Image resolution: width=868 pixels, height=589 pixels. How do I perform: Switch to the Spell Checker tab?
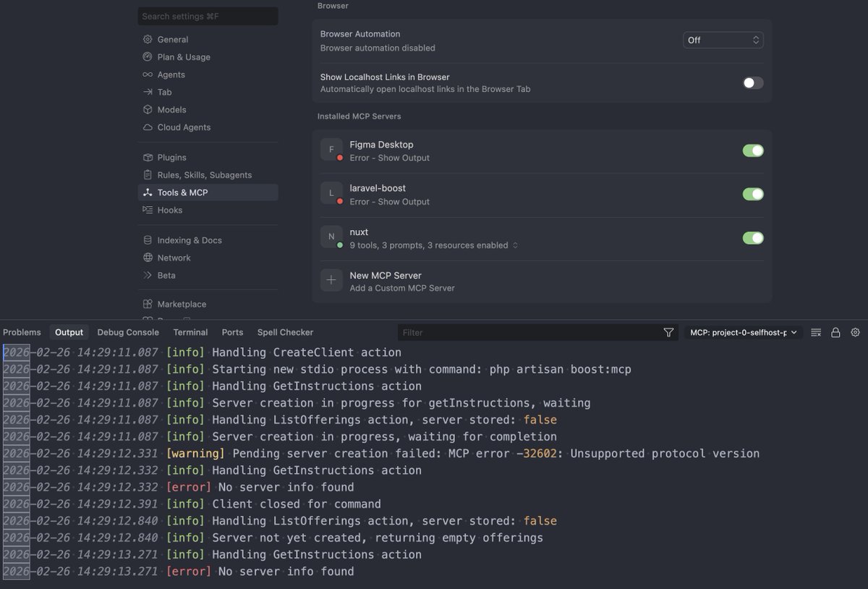point(285,332)
